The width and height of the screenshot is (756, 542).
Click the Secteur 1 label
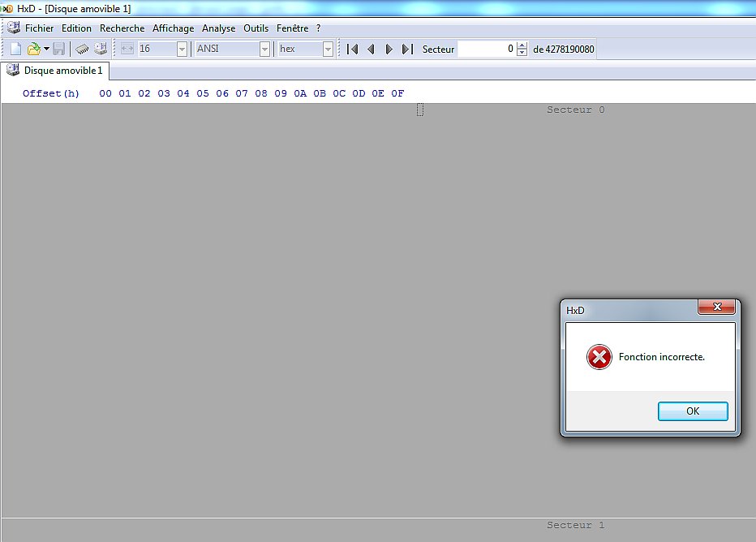pos(575,525)
